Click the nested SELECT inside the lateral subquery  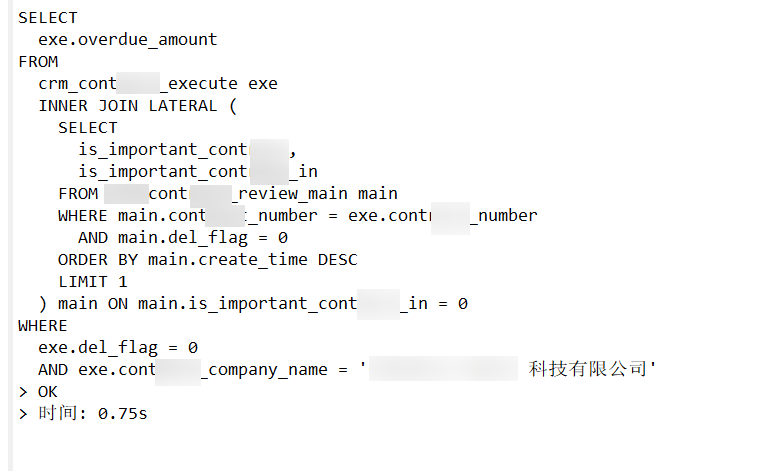[88, 128]
